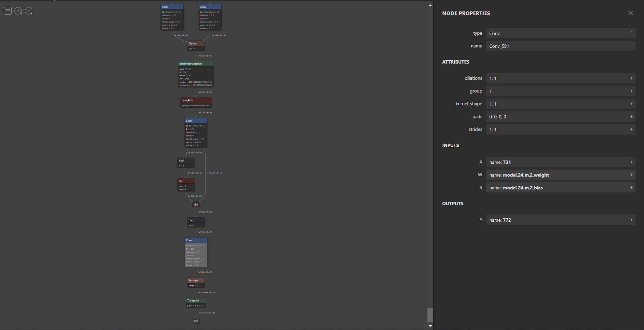This screenshot has height=330, width=644.
Task: Expand input B model.24.m.2.bias
Action: pyautogui.click(x=631, y=188)
